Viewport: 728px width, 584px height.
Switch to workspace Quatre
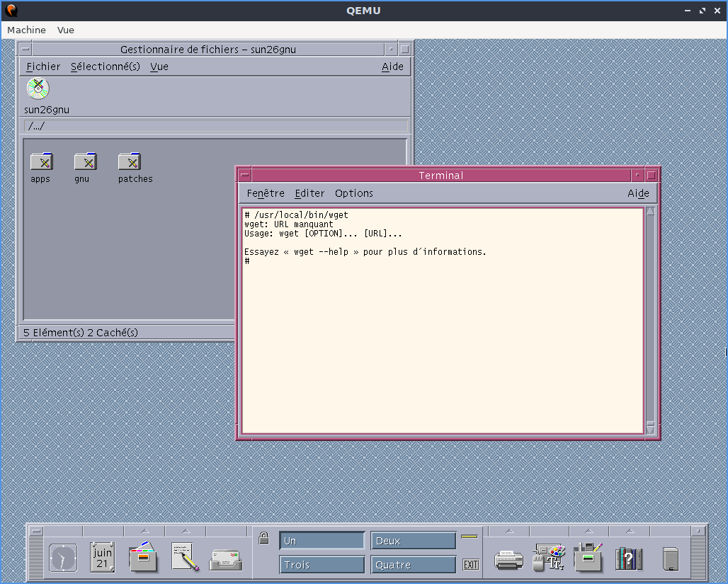[x=413, y=565]
